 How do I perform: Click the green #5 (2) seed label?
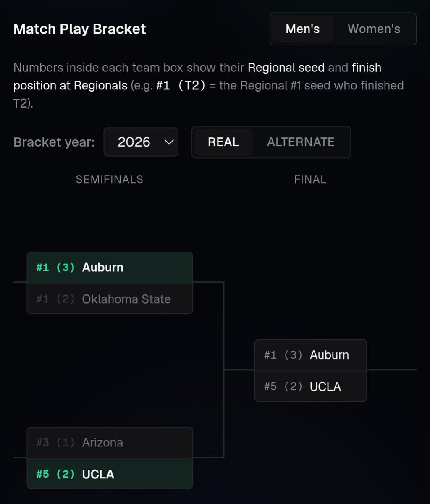[55, 474]
